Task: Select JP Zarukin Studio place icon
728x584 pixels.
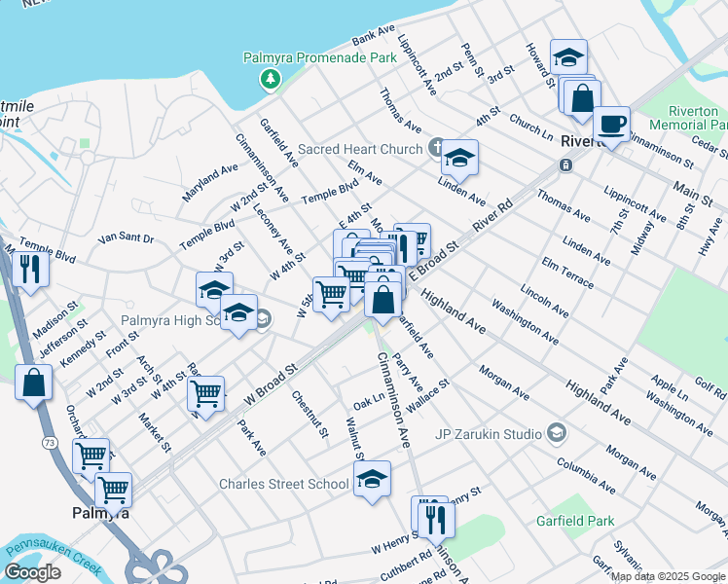Action: pyautogui.click(x=557, y=433)
